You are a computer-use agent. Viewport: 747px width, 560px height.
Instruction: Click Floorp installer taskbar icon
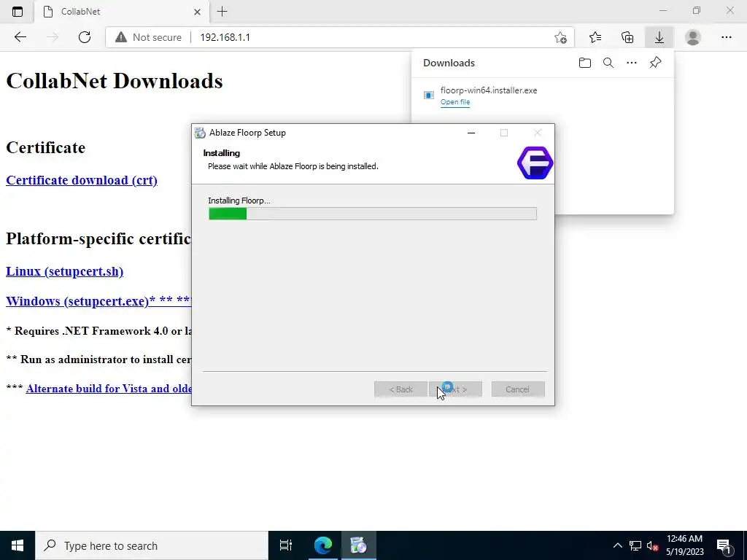tap(358, 545)
